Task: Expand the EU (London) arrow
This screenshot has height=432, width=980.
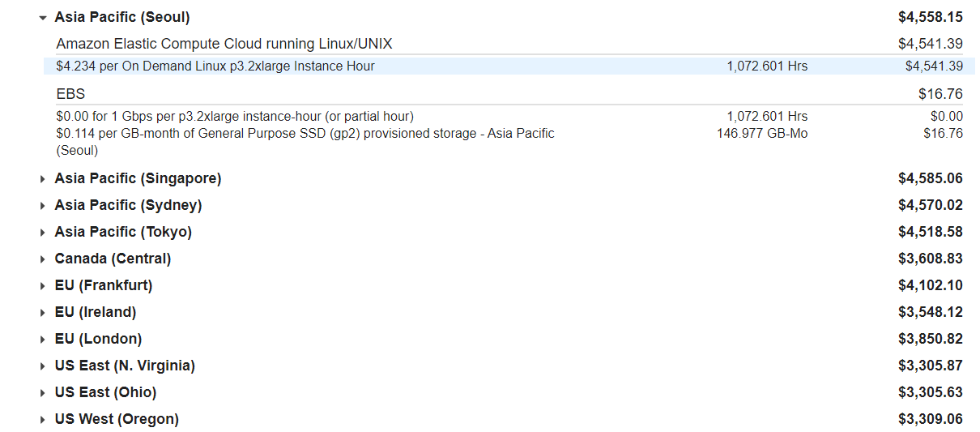Action: click(43, 340)
